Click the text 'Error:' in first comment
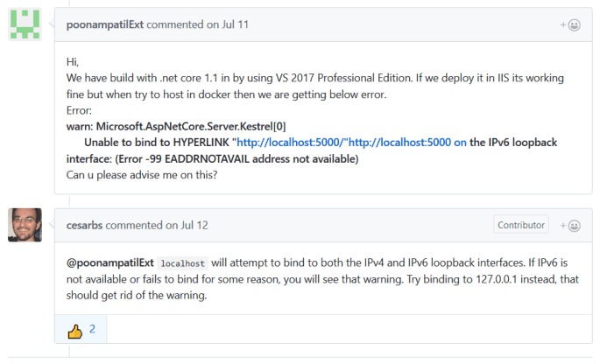The image size is (600, 364). point(79,110)
